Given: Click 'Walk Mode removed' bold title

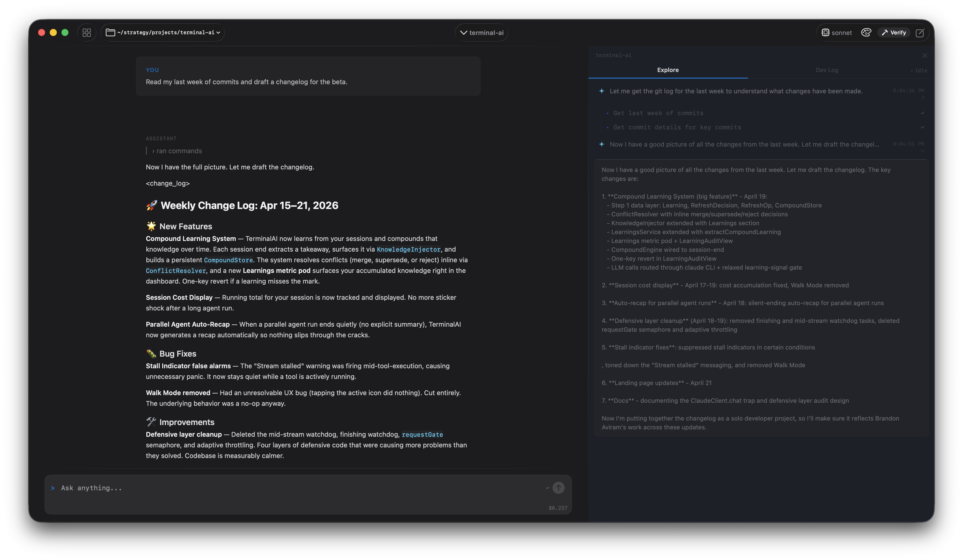Looking at the screenshot, I should click(x=178, y=393).
